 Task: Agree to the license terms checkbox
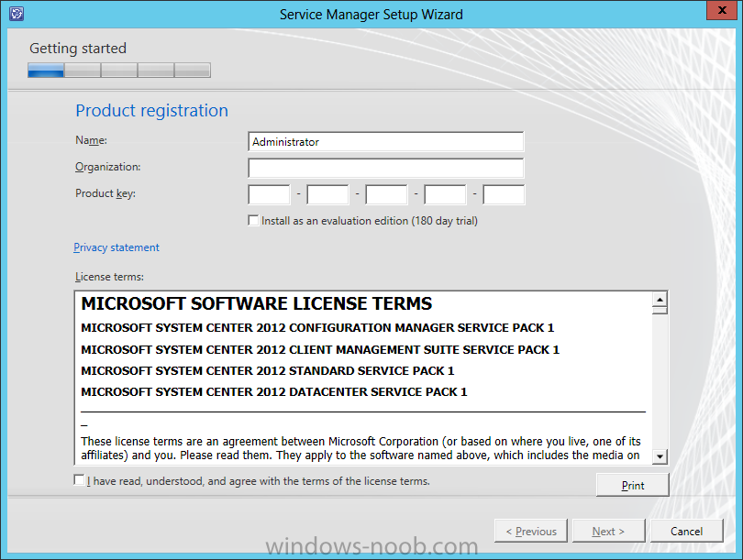(79, 480)
